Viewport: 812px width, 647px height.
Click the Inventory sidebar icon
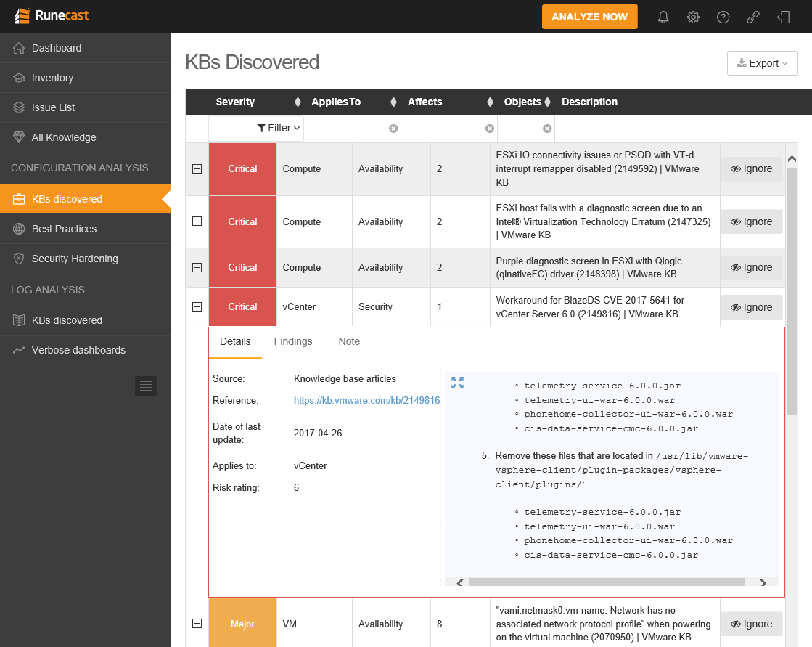pyautogui.click(x=19, y=78)
